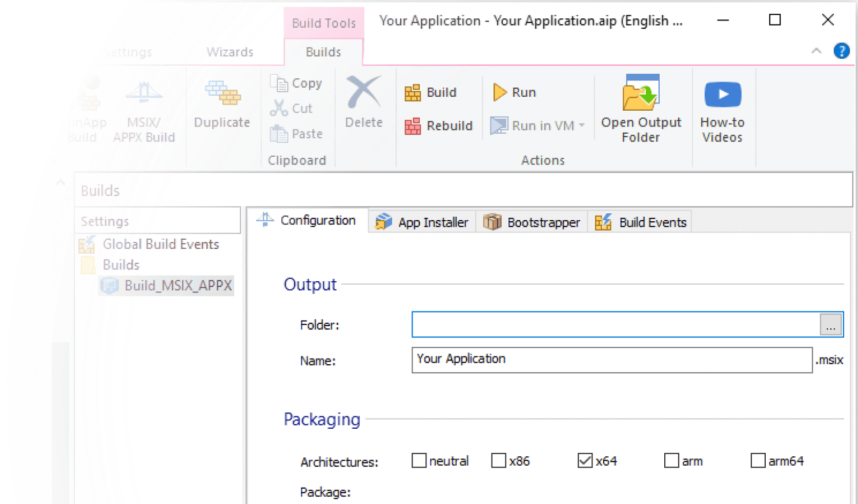Click the Rebuild icon in the ribbon

(x=413, y=126)
